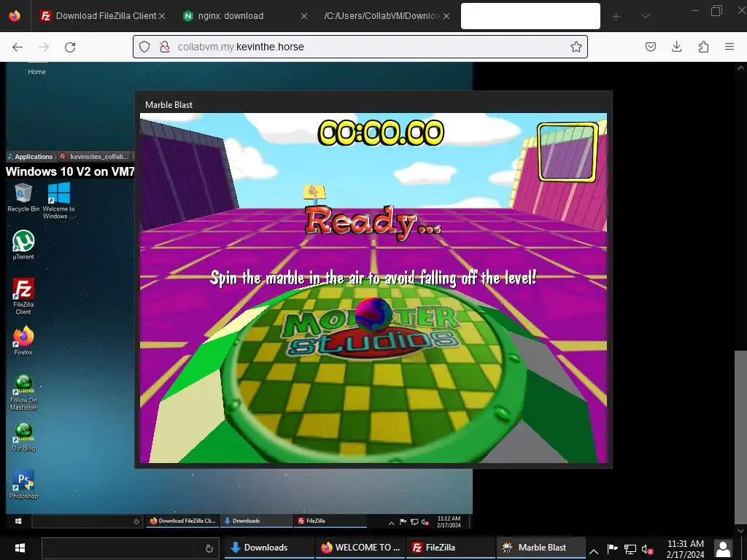The height and width of the screenshot is (560, 747).
Task: Launch FileZilla Client desktop shortcut
Action: 23,296
